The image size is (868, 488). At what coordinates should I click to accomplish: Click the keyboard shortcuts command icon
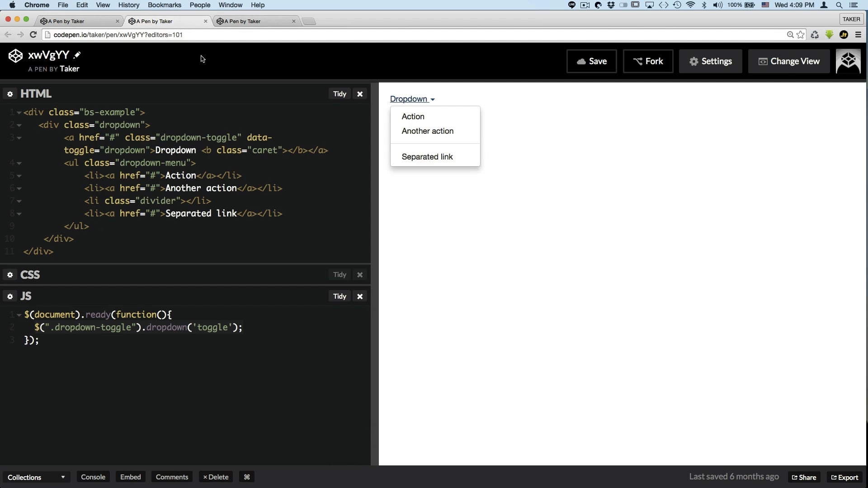(x=247, y=477)
